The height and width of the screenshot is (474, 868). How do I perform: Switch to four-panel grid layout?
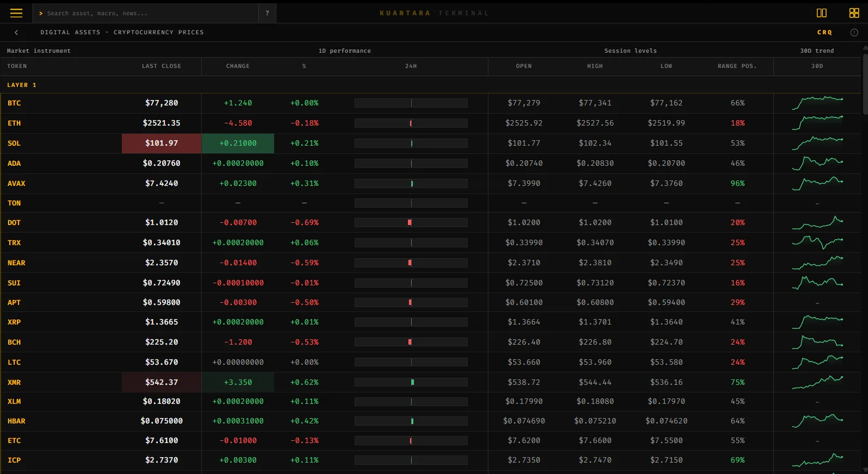(854, 13)
